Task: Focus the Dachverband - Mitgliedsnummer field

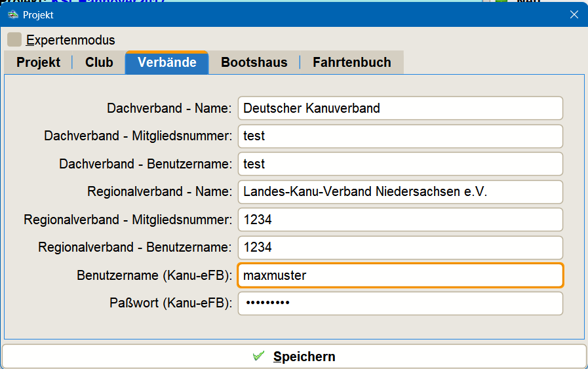Action: [400, 136]
